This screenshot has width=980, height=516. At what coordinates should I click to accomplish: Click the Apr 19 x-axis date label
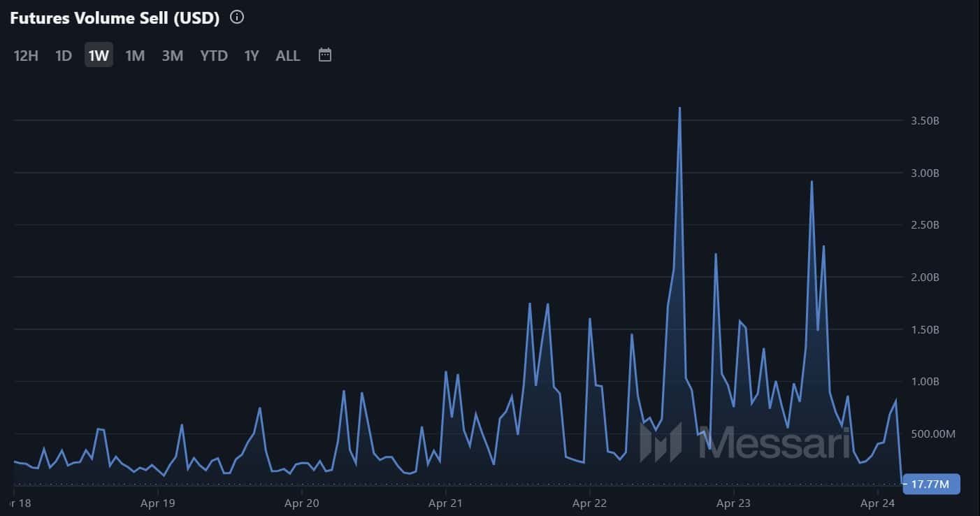coord(157,502)
